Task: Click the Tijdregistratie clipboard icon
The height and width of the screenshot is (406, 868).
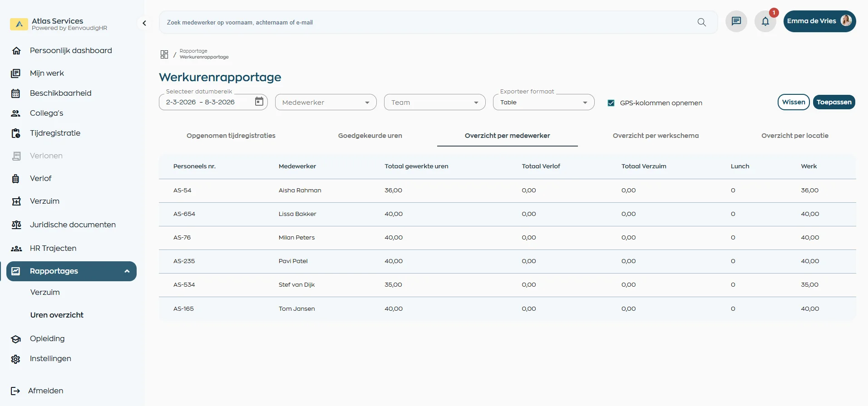Action: (x=16, y=133)
